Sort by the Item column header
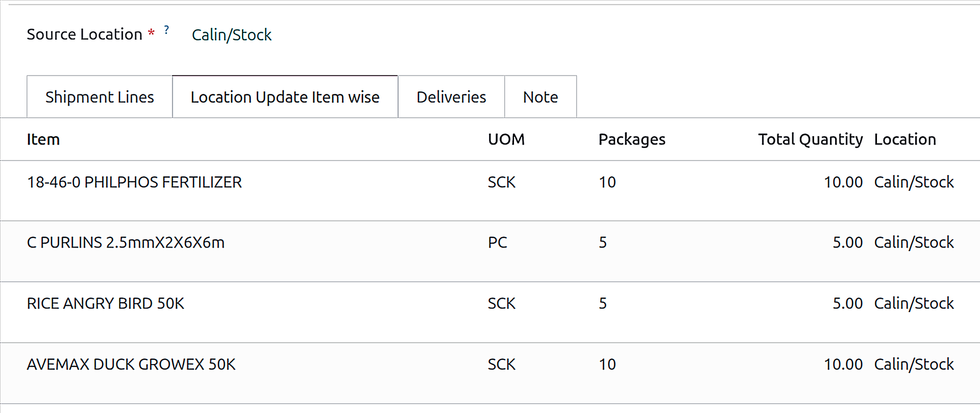The image size is (980, 413). point(43,139)
